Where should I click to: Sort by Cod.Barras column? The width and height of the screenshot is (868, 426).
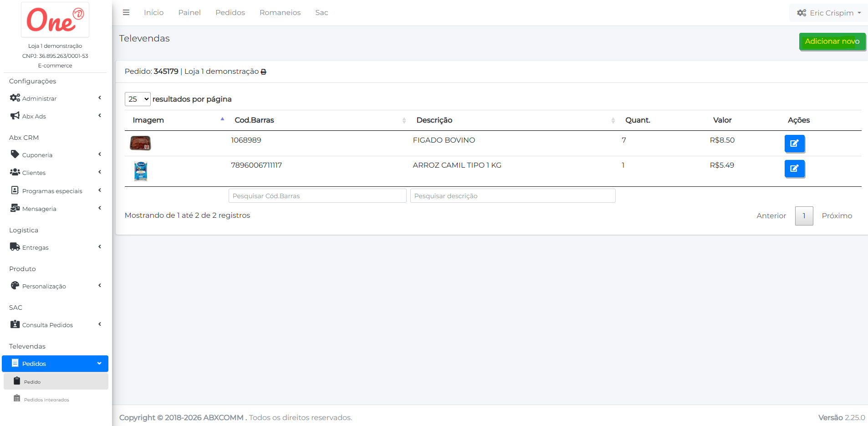254,120
